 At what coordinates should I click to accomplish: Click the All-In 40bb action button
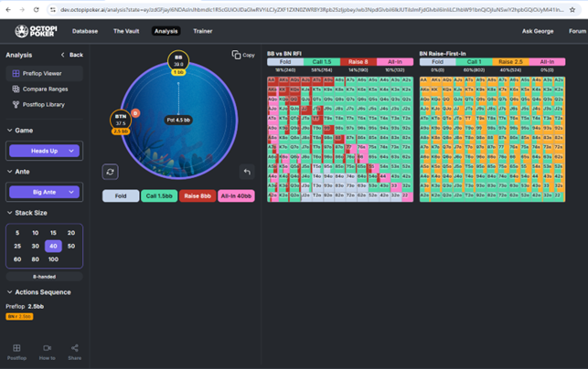coord(238,195)
